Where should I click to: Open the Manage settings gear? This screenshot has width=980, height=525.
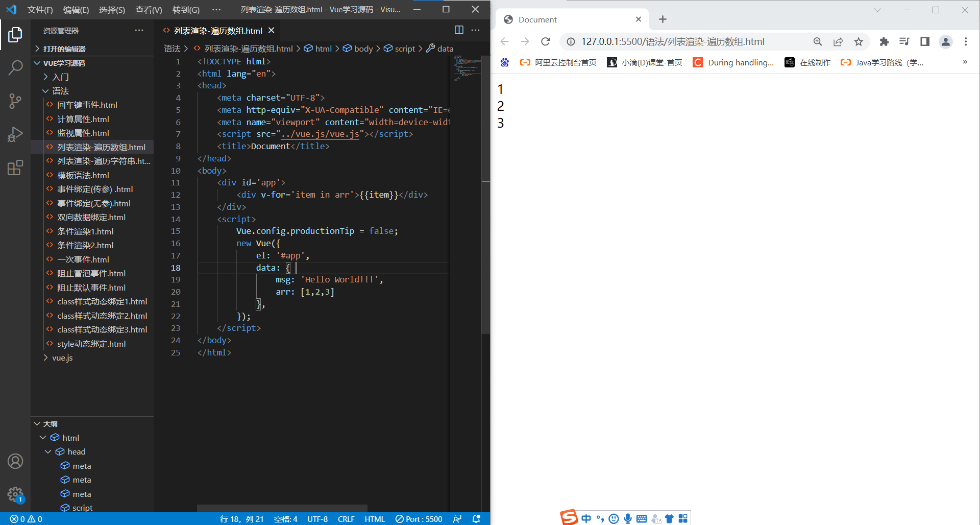15,494
